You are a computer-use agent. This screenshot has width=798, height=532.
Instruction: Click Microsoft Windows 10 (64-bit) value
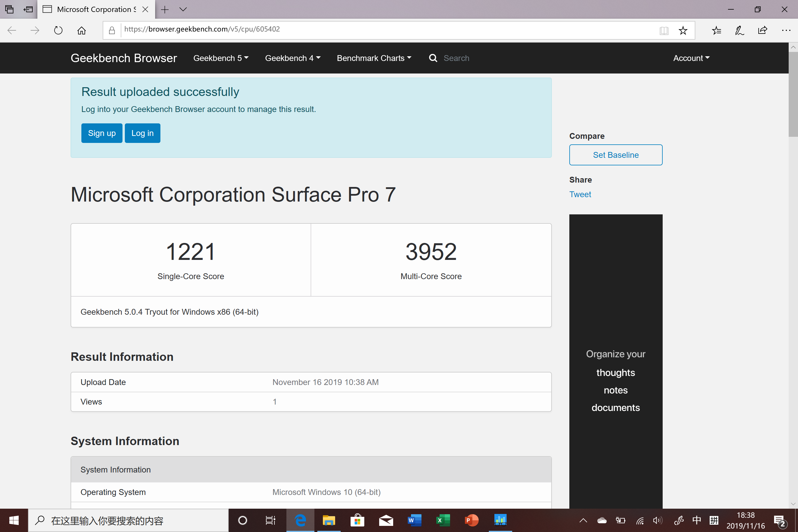[326, 492]
